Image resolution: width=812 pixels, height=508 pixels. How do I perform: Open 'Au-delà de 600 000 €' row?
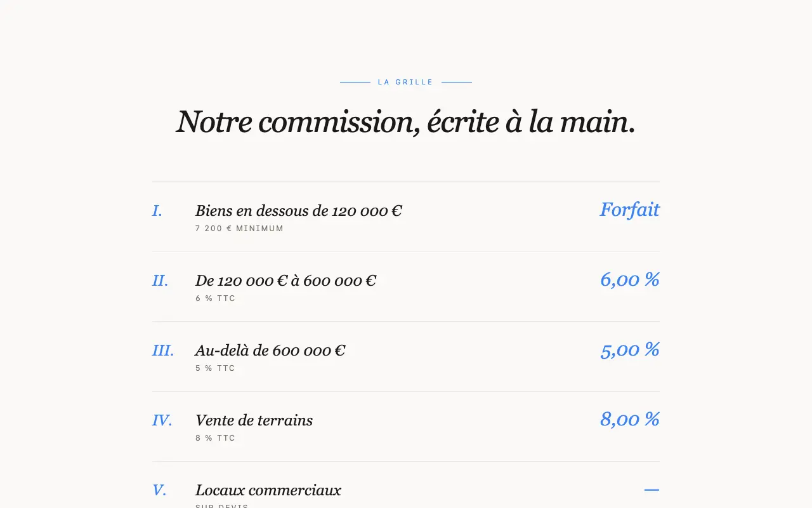[x=406, y=357]
